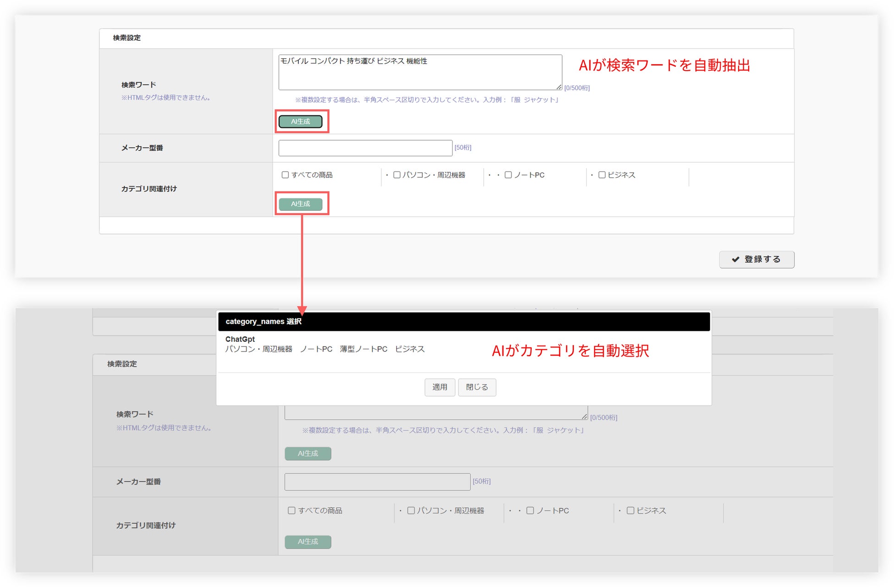Click 閉じる close button in dialog

(477, 387)
